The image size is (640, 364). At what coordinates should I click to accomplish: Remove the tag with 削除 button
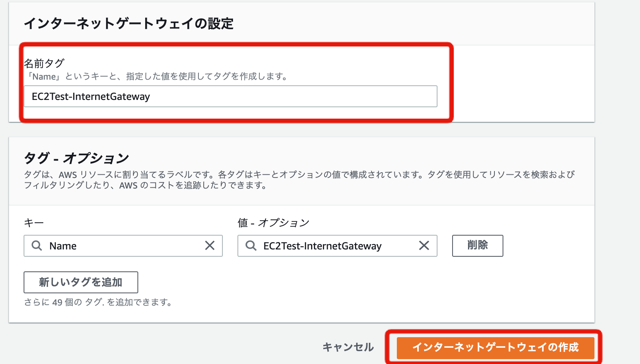click(x=478, y=245)
